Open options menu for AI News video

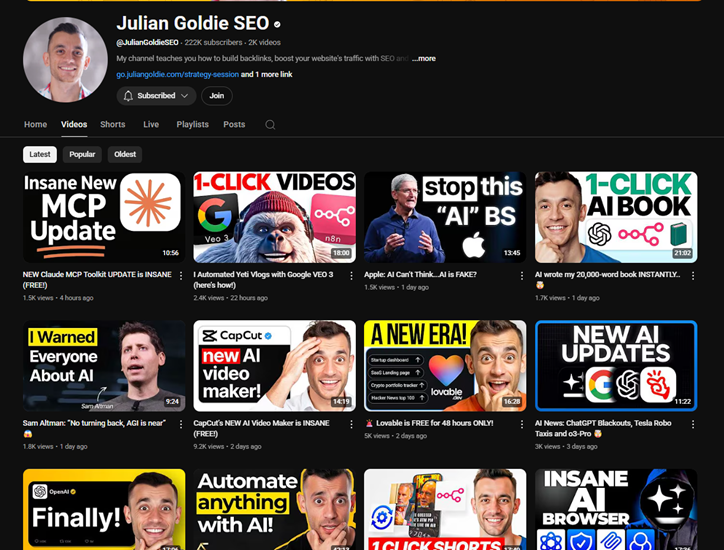(x=693, y=424)
